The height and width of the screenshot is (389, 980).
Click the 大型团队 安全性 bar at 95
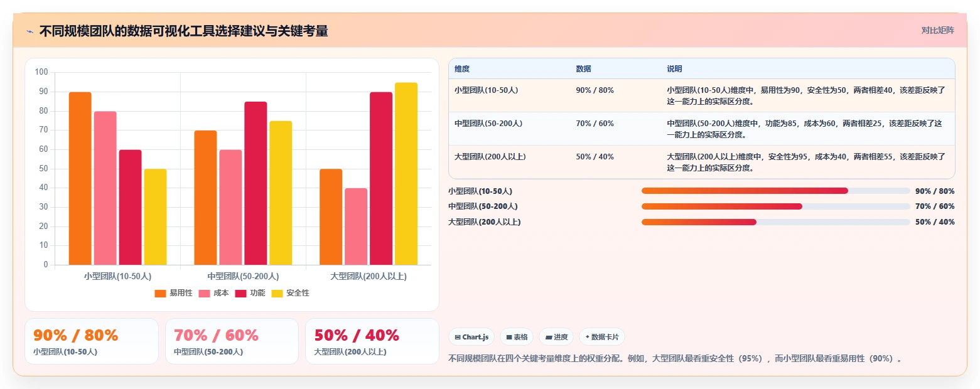(x=406, y=174)
